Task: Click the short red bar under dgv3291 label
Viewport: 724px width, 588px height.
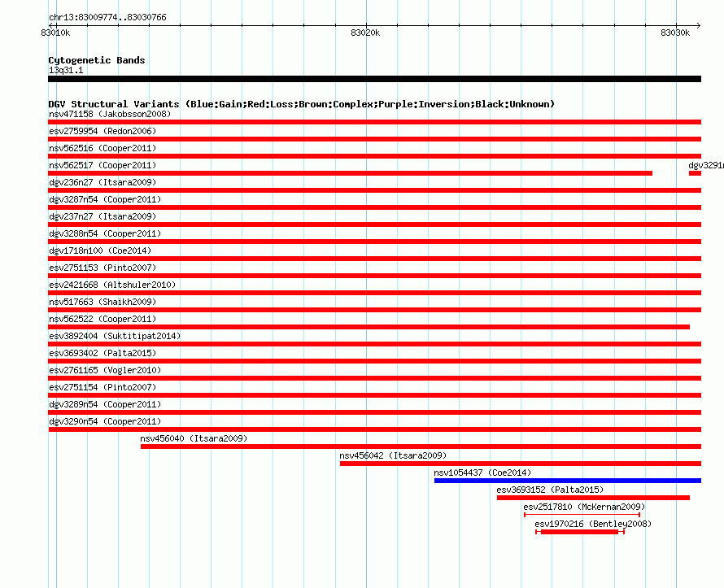Action: coord(695,173)
